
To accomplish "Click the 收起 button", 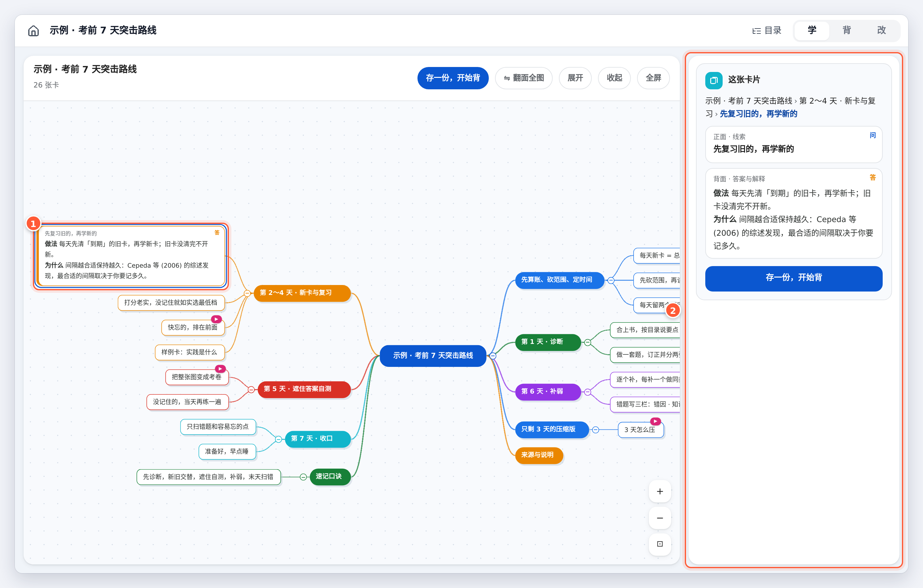I will [x=614, y=78].
